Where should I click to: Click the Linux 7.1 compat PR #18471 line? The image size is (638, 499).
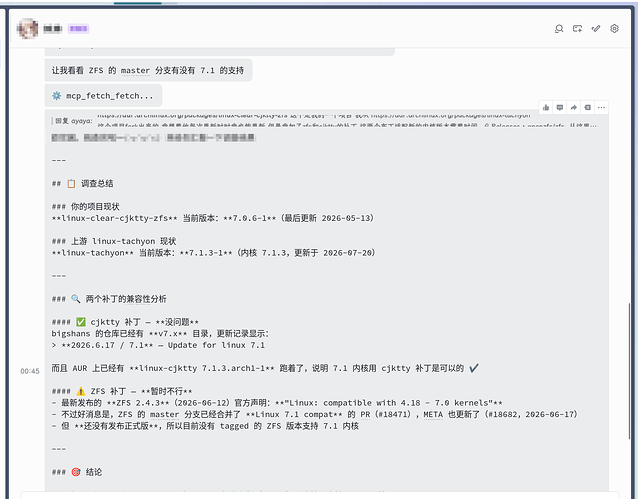315,414
